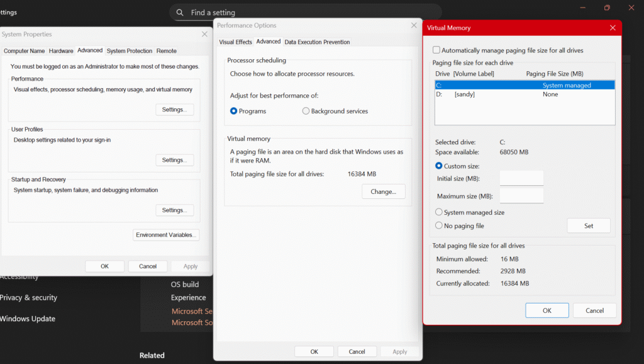This screenshot has height=364, width=644.
Task: Open Privacy & security section
Action: click(x=28, y=297)
